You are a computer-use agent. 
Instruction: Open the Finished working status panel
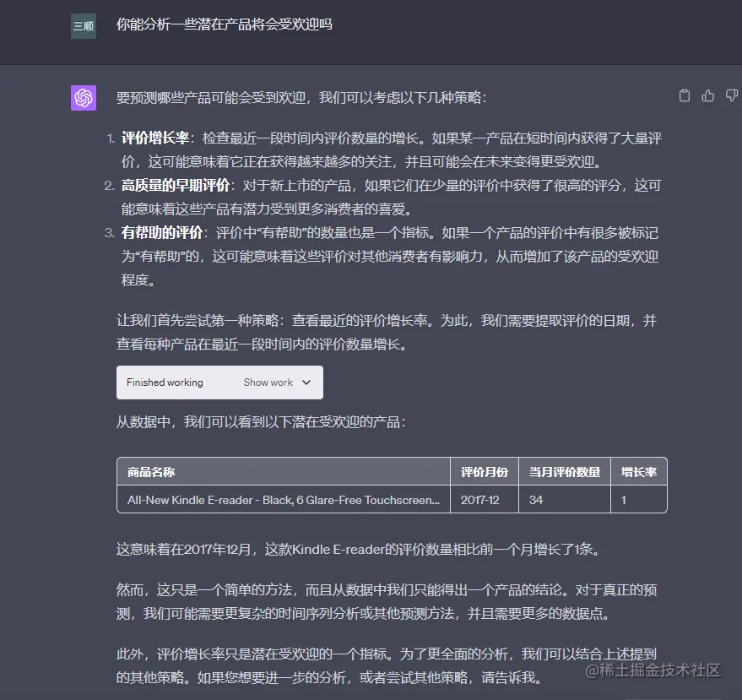point(164,383)
